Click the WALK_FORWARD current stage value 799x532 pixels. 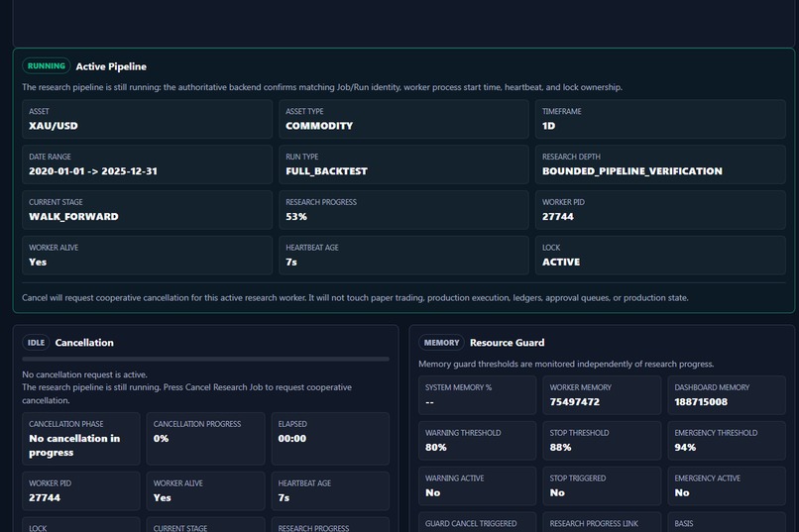(74, 216)
